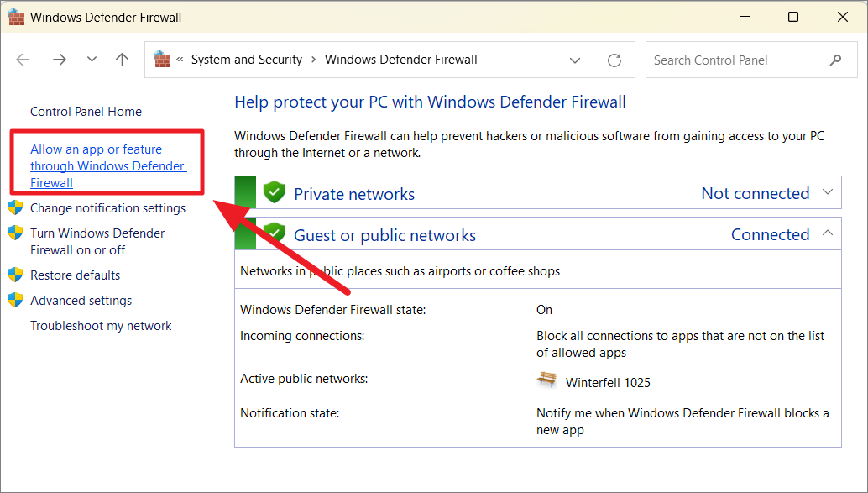Viewport: 868px width, 493px height.
Task: Click green shield icon for Private networks
Action: click(274, 192)
